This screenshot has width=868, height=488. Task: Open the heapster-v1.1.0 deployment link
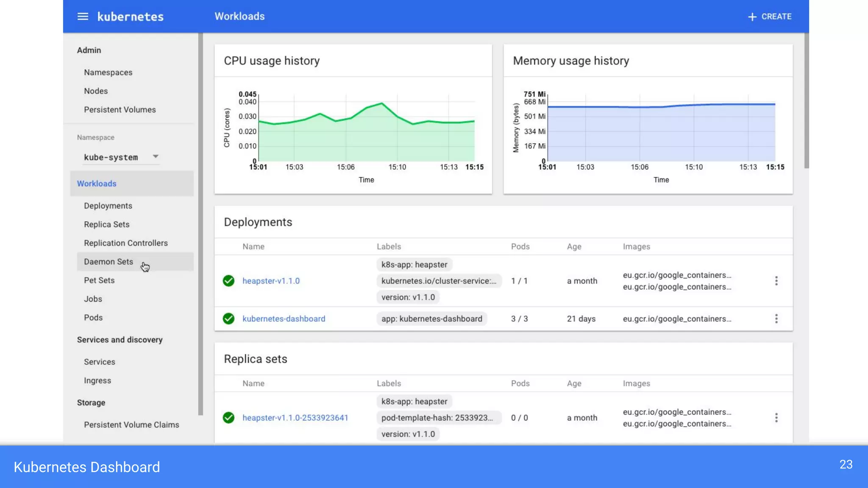271,281
